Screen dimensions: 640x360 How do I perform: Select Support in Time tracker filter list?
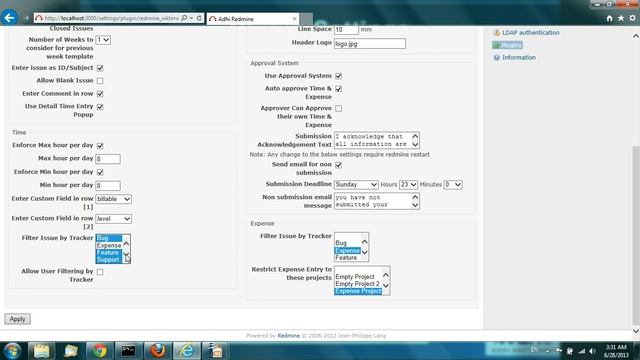point(109,260)
